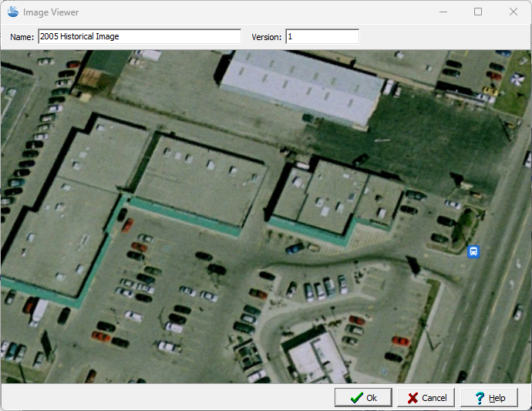The image size is (532, 411).
Task: Click the blue bus stop marker on image
Action: [473, 251]
